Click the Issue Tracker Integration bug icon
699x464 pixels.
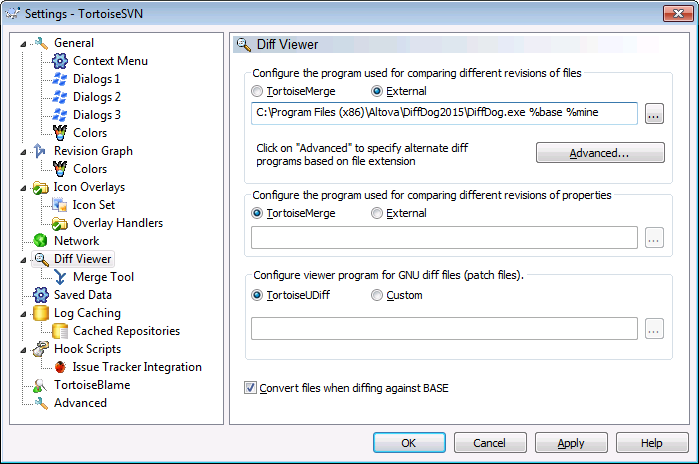(x=60, y=367)
